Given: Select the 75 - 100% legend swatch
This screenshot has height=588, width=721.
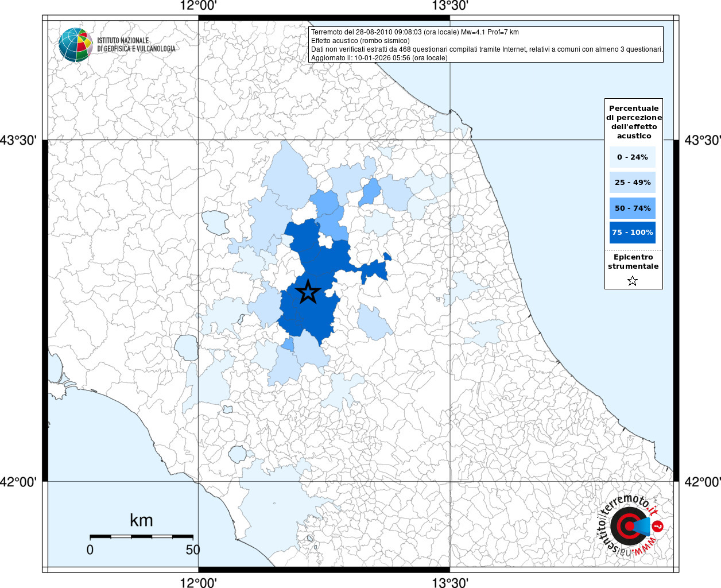Looking at the screenshot, I should click(633, 233).
